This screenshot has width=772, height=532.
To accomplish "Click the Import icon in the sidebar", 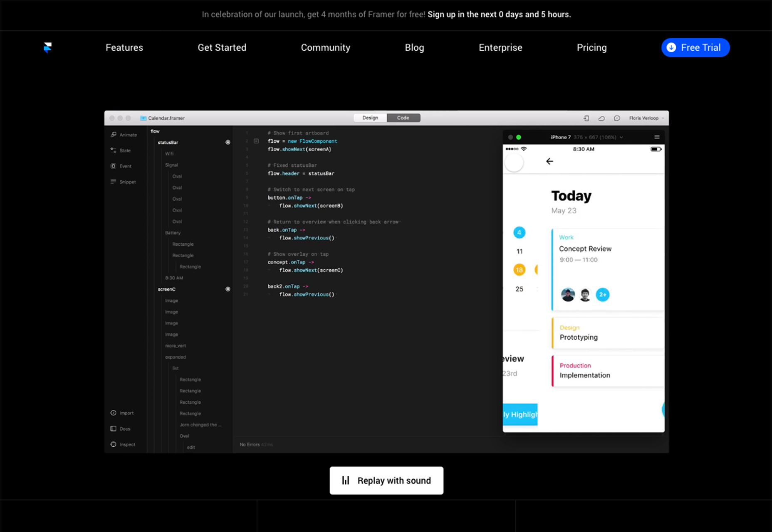I will click(x=114, y=413).
